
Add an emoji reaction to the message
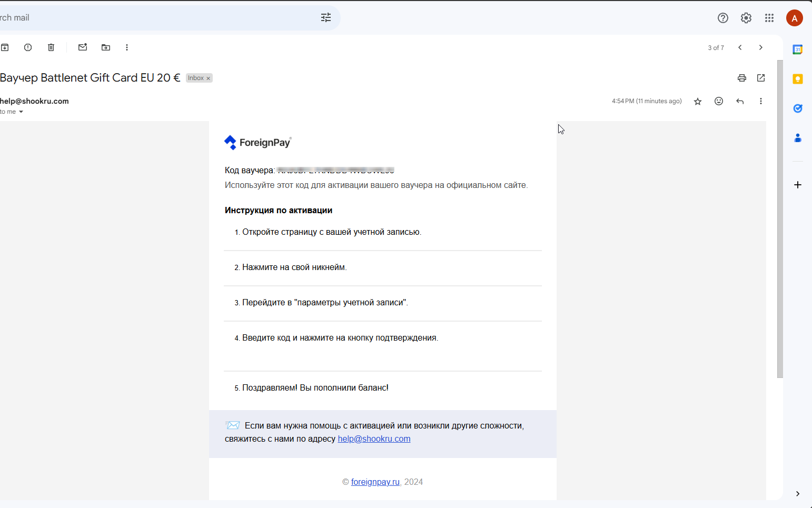[x=719, y=101]
